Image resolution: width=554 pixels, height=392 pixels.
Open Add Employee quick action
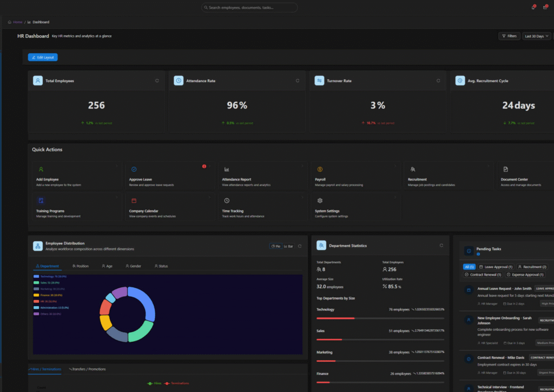[77, 175]
